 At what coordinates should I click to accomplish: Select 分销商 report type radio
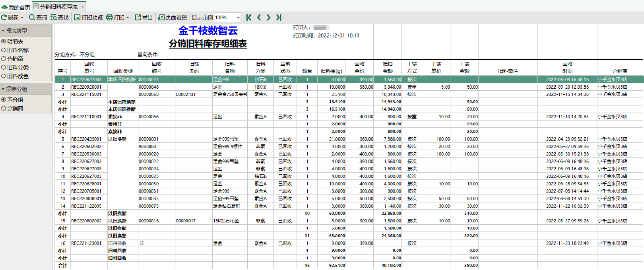click(x=4, y=59)
